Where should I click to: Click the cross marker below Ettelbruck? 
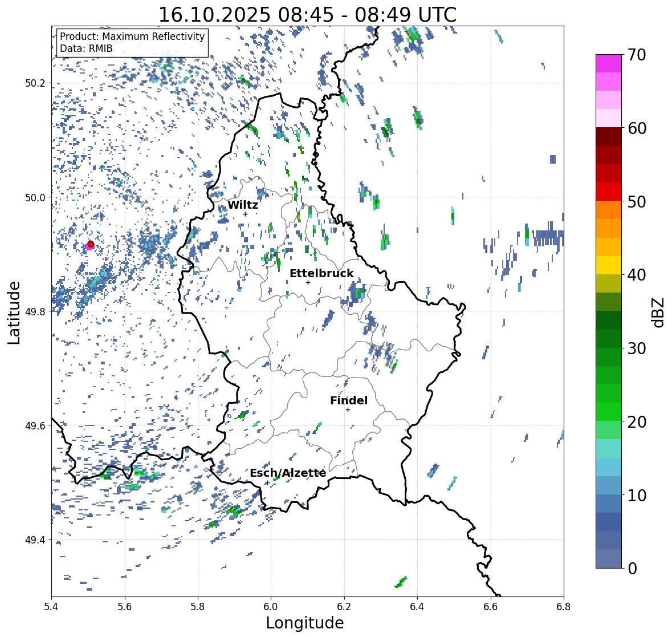[308, 282]
